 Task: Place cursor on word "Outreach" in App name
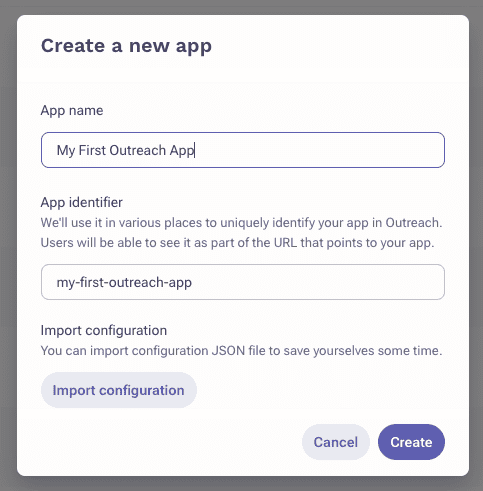click(x=137, y=150)
